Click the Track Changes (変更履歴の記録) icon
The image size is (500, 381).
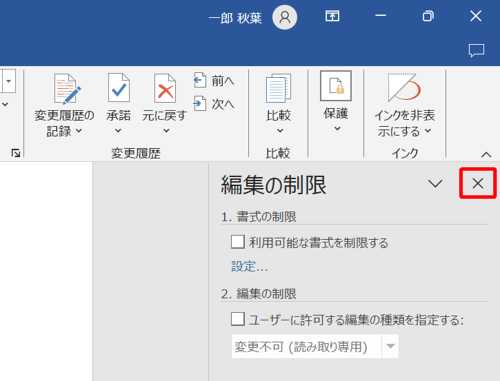67,89
